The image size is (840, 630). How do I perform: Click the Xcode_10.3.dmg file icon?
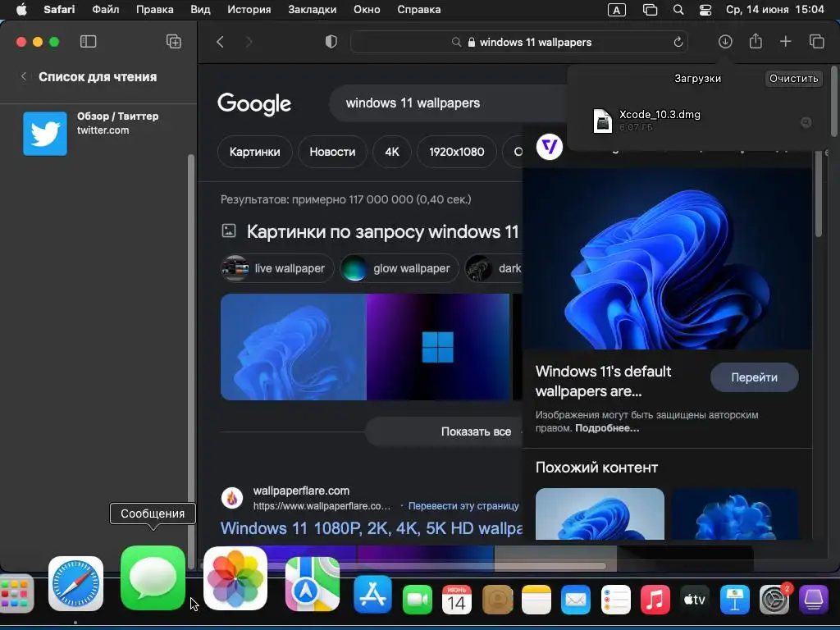point(603,121)
